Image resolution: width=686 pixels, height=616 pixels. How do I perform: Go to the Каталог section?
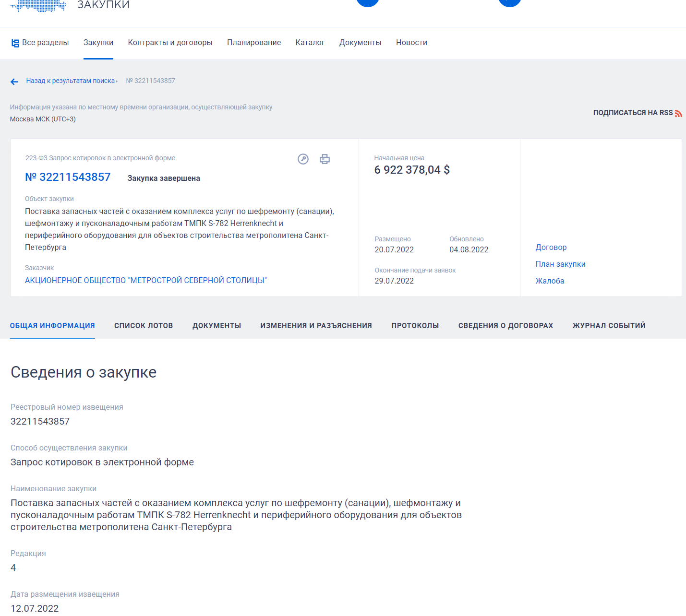[x=310, y=43]
